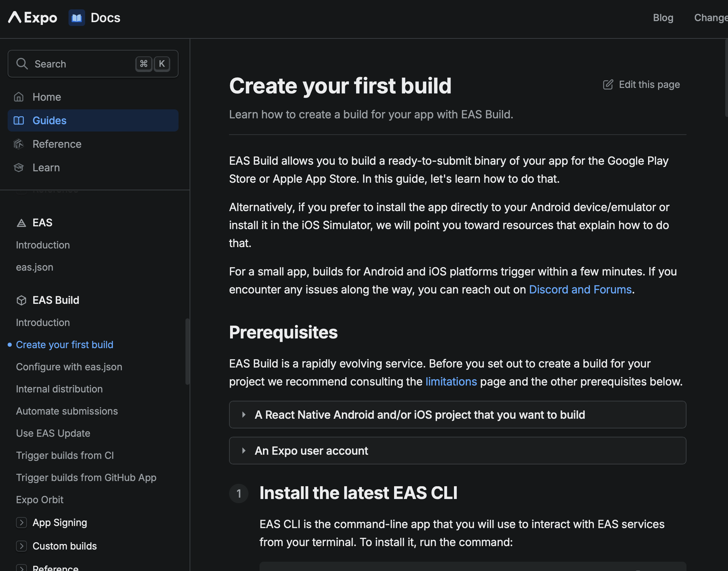Click the EAS Build section heading
The image size is (728, 571).
click(x=56, y=300)
